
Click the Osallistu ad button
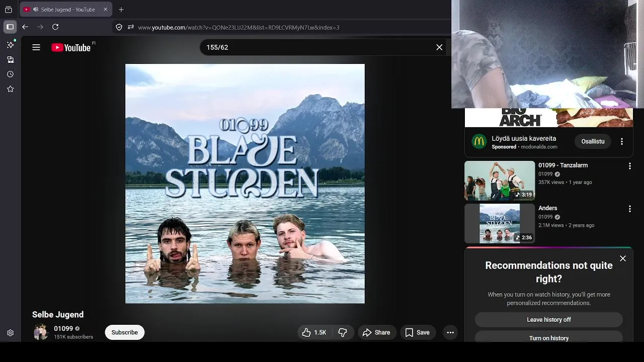pyautogui.click(x=593, y=141)
